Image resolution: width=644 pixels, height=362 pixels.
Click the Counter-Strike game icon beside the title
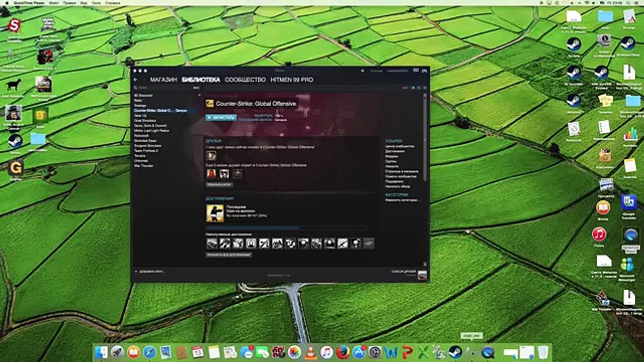tap(209, 104)
